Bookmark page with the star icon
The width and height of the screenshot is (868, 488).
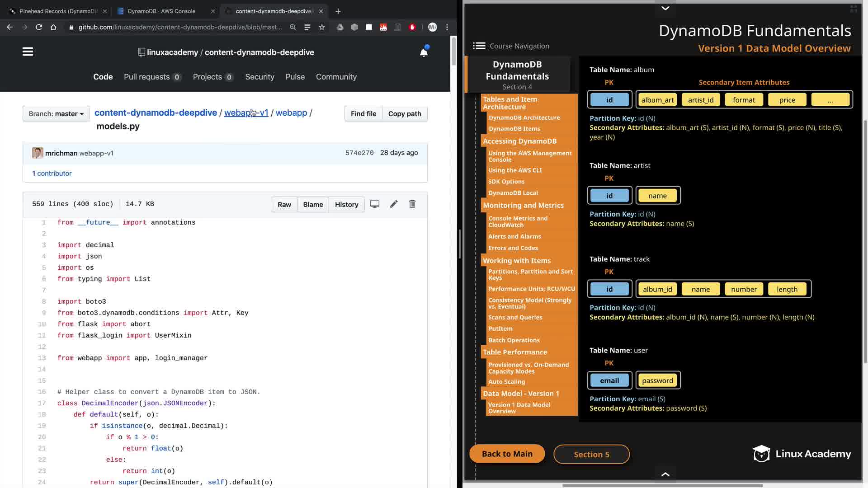pyautogui.click(x=322, y=27)
